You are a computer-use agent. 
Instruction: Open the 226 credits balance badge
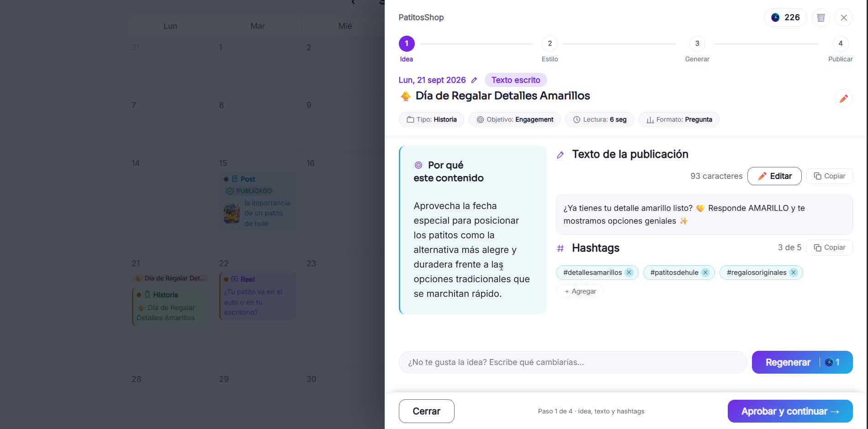785,17
